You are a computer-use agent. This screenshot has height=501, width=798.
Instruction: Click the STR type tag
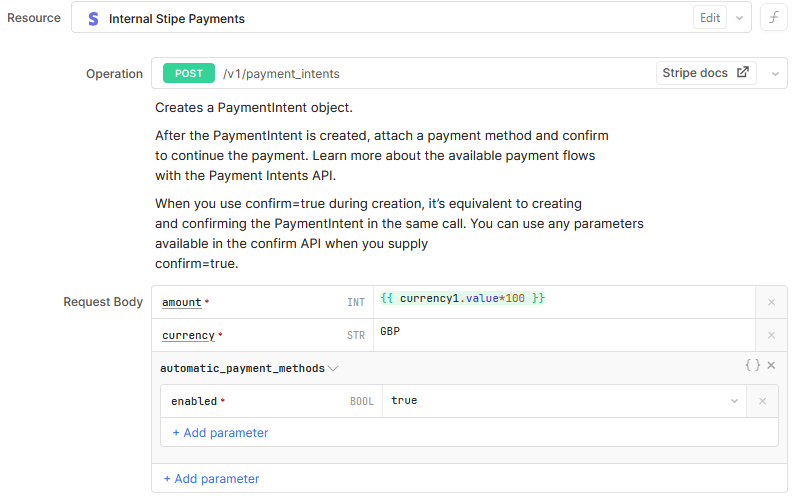(356, 336)
